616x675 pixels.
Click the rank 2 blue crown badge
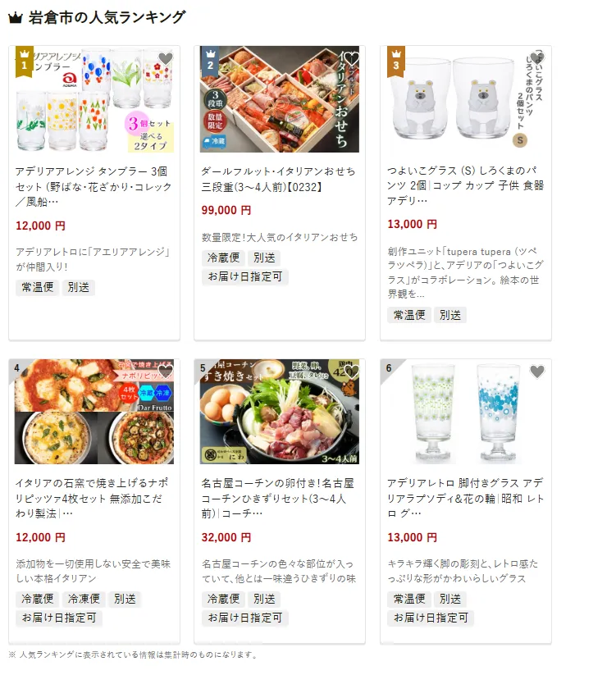[x=210, y=62]
